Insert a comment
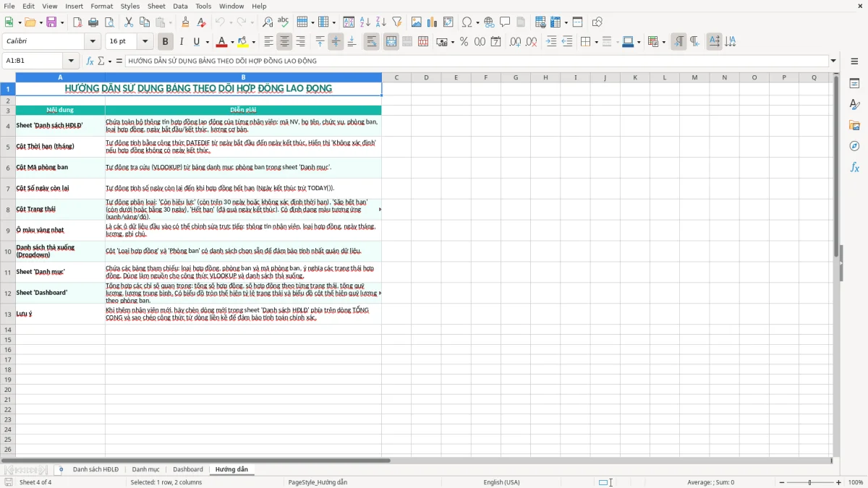The image size is (868, 488). [505, 22]
